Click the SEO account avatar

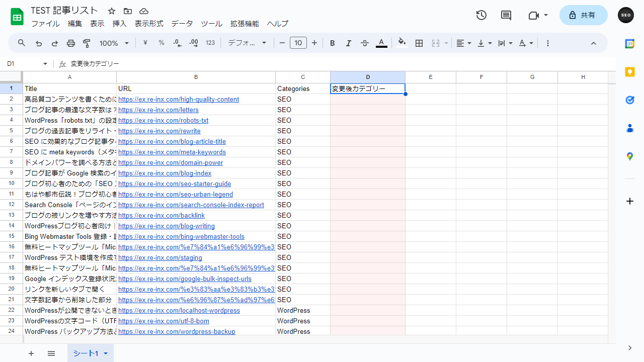pos(626,15)
